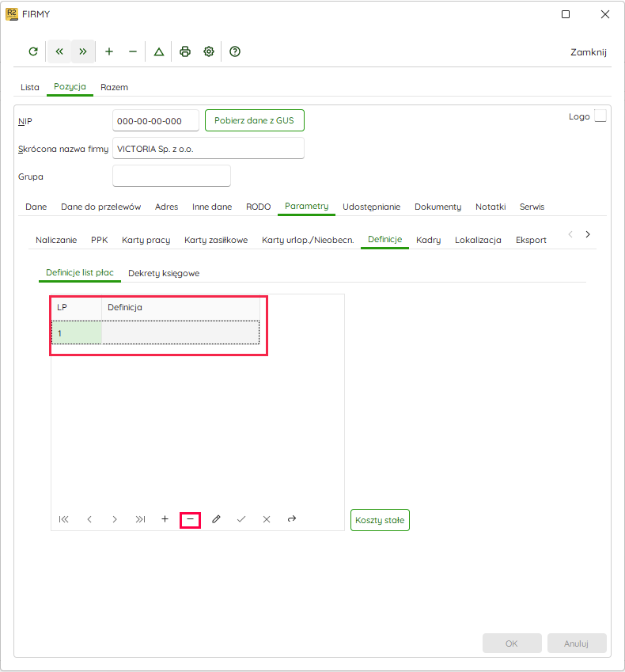This screenshot has width=625, height=672.
Task: Add a definition row with grid plus
Action: pos(165,519)
